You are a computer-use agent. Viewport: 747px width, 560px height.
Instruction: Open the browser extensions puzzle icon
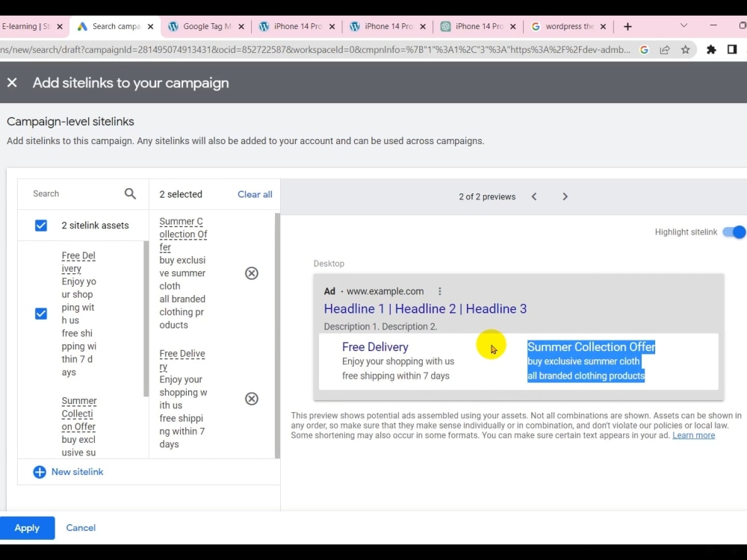(x=711, y=49)
